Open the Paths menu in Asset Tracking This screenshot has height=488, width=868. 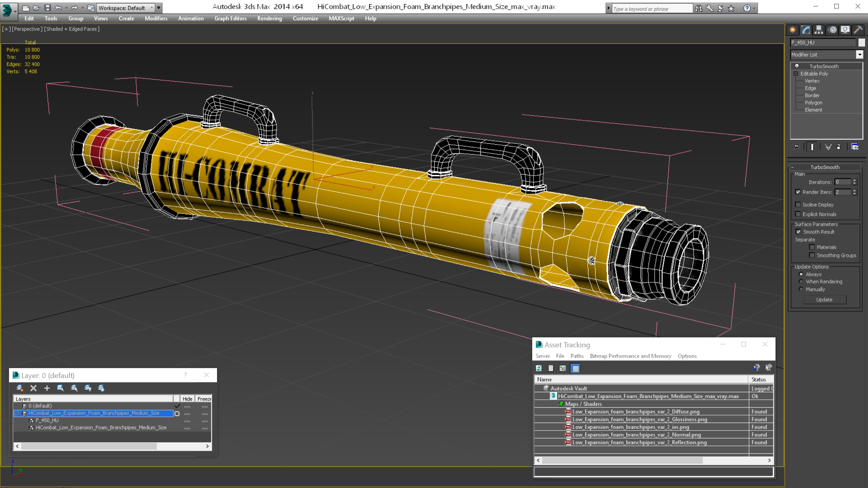(x=577, y=356)
